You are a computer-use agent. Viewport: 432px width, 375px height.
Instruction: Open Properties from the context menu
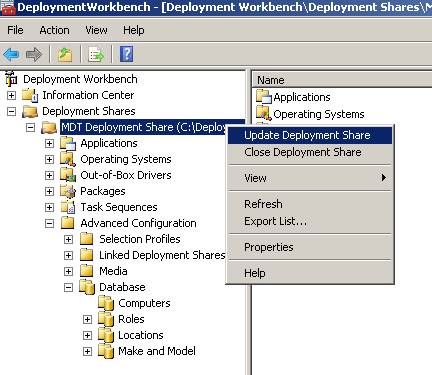[x=310, y=247]
